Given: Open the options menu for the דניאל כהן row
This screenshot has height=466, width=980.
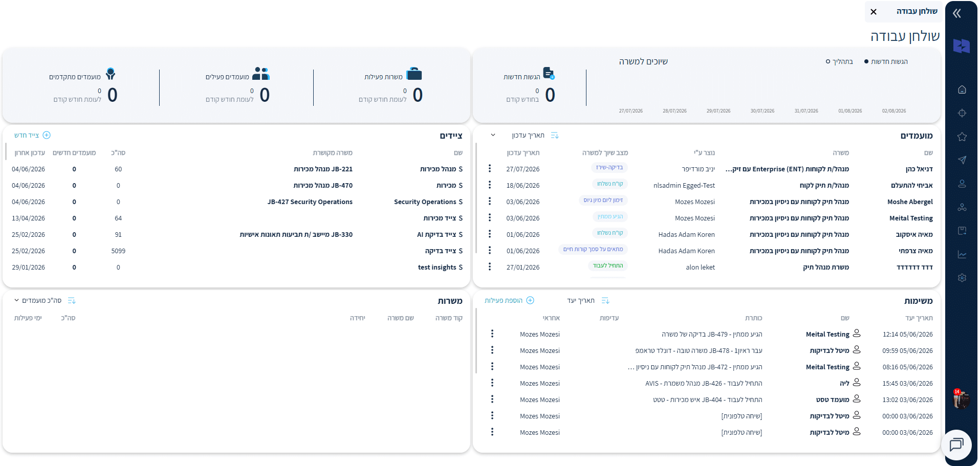Looking at the screenshot, I should click(x=490, y=168).
